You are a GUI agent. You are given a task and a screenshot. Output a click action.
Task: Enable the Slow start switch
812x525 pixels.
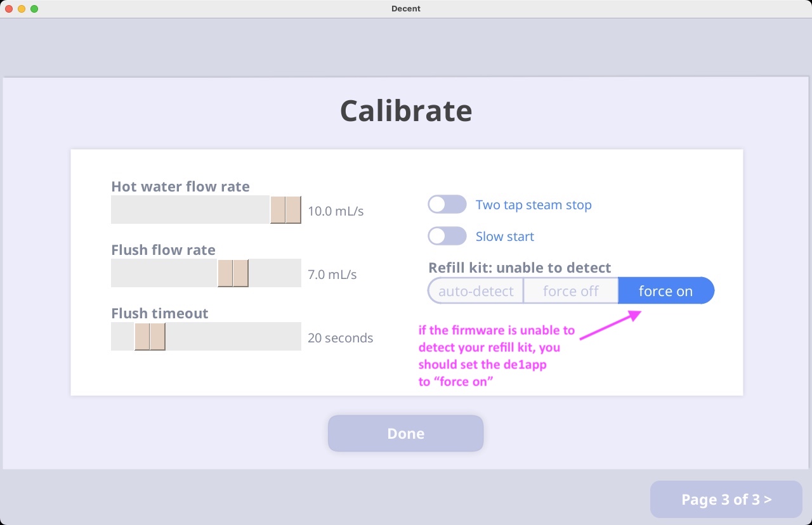[447, 236]
